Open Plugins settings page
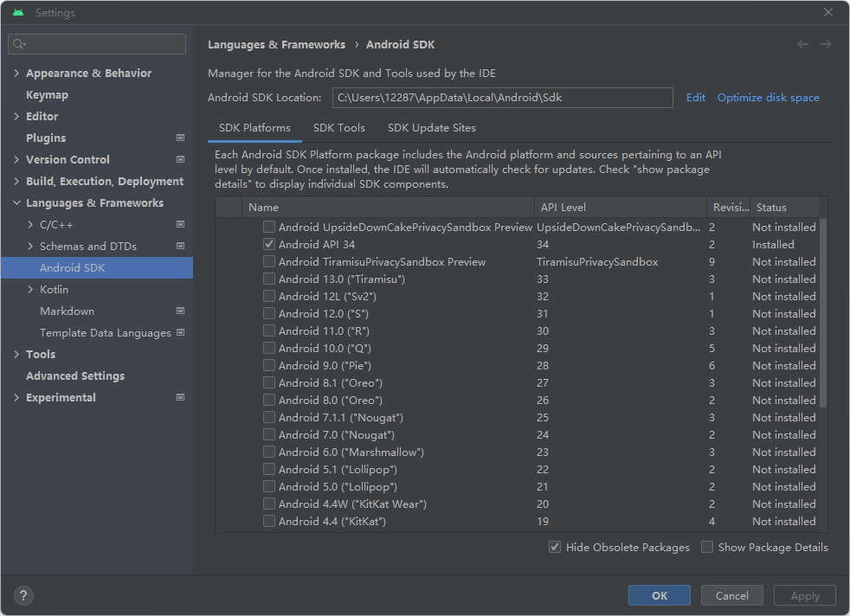The width and height of the screenshot is (850, 616). pyautogui.click(x=46, y=138)
